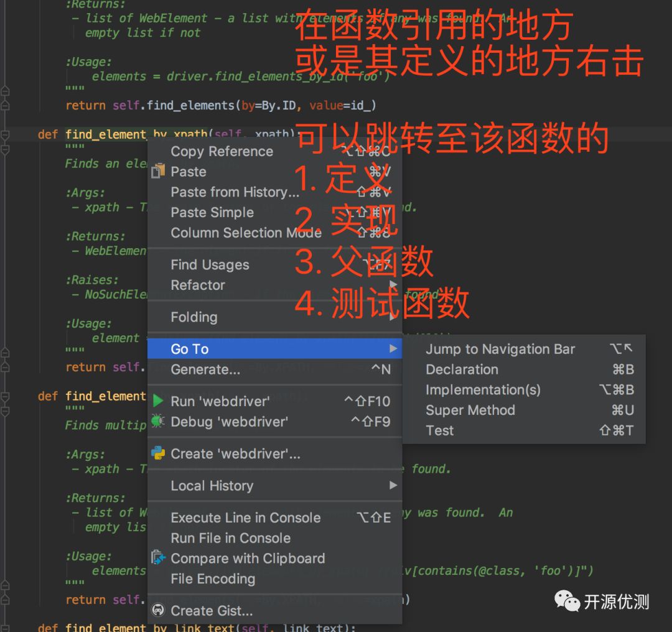
Task: Click the ':Raises:' docstring line
Action: (91, 280)
